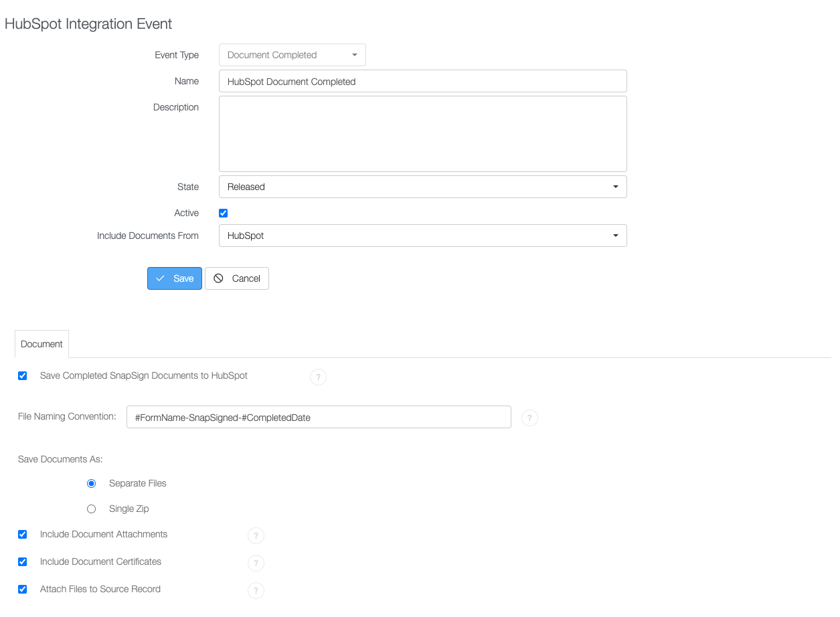This screenshot has height=617, width=840.
Task: Click the 'Description' field label
Action: point(176,107)
